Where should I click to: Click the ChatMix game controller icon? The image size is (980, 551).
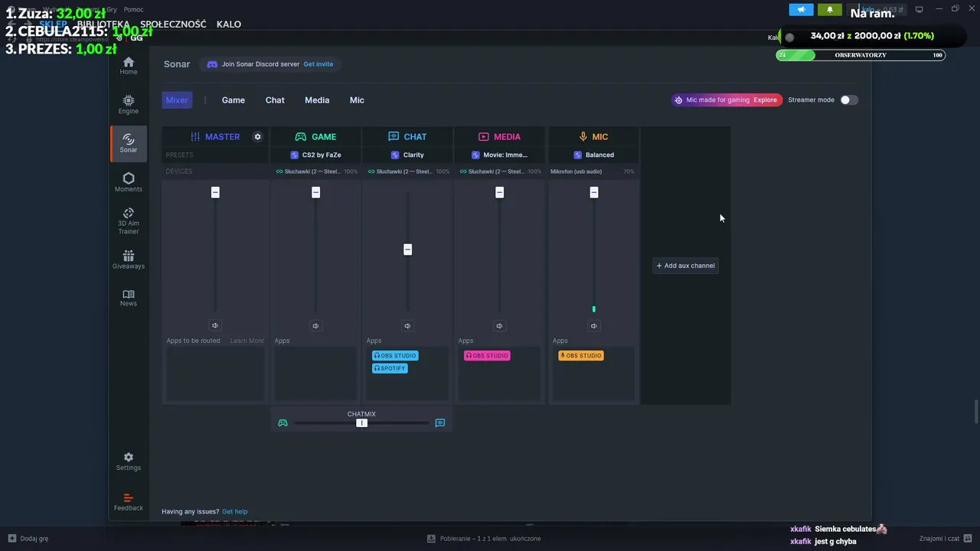(x=283, y=423)
